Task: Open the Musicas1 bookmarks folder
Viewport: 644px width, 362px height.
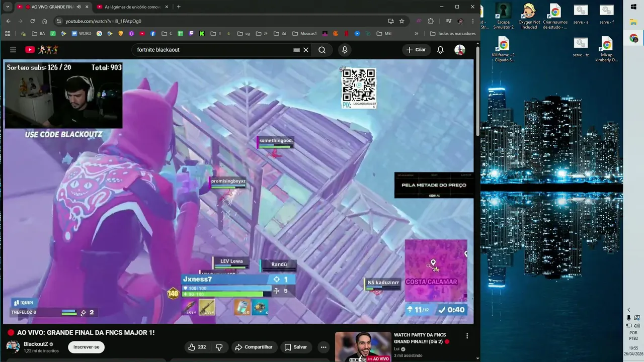Action: tap(304, 34)
